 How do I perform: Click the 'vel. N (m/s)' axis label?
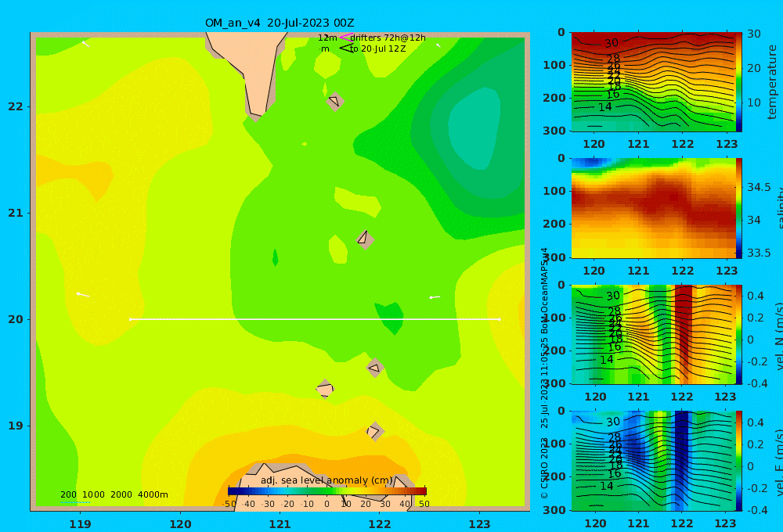(x=778, y=336)
